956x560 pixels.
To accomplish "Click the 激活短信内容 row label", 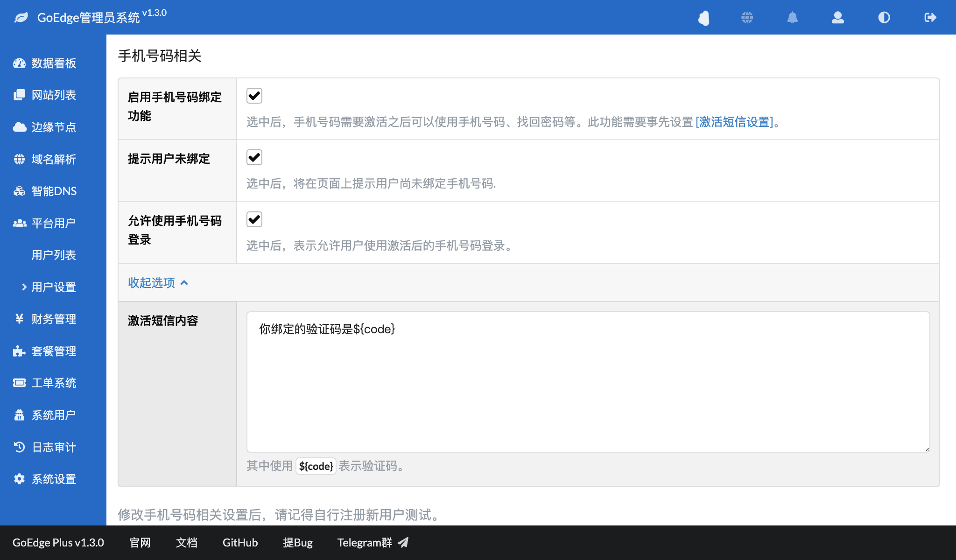I will coord(163,321).
